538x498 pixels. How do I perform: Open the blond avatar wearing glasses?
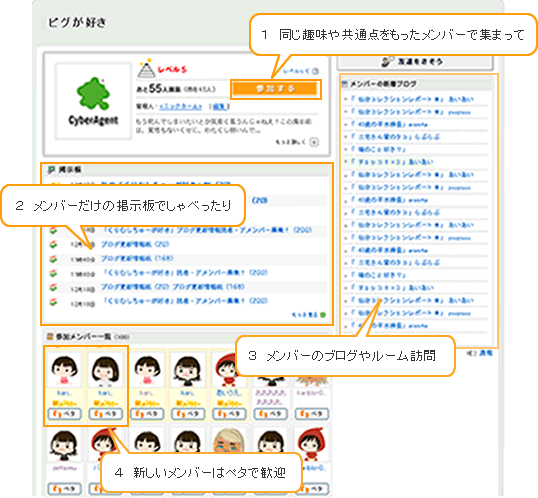(229, 441)
